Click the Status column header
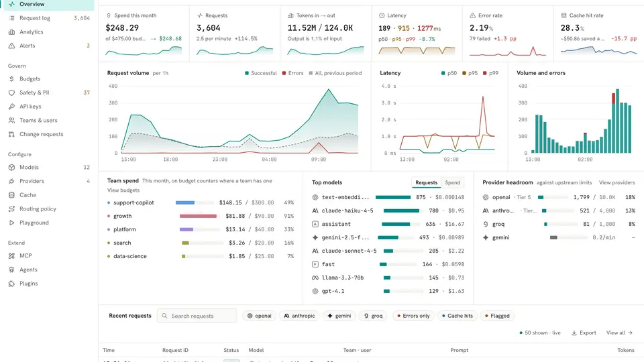644x362 pixels. 231,350
